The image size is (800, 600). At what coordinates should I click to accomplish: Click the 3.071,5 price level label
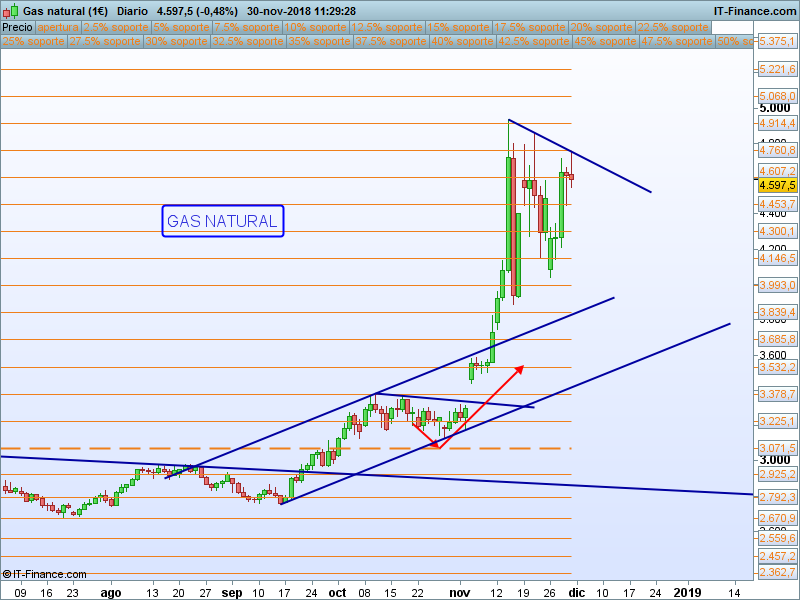(x=777, y=448)
